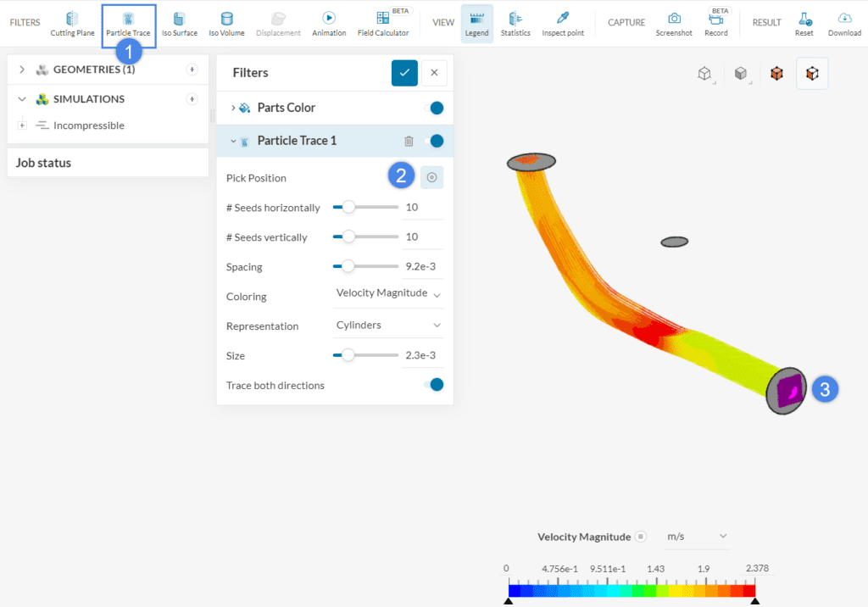The image size is (868, 607).
Task: Turn off Trace both directions
Action: tap(435, 384)
